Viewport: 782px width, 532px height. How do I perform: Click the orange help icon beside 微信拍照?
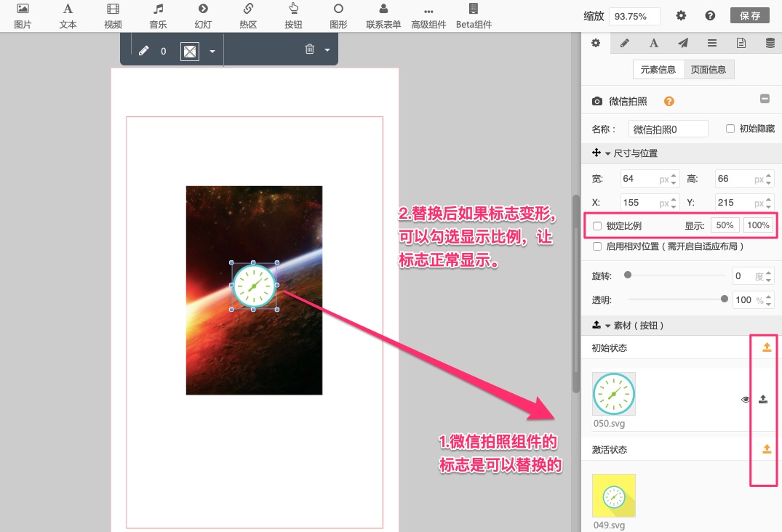tap(669, 102)
